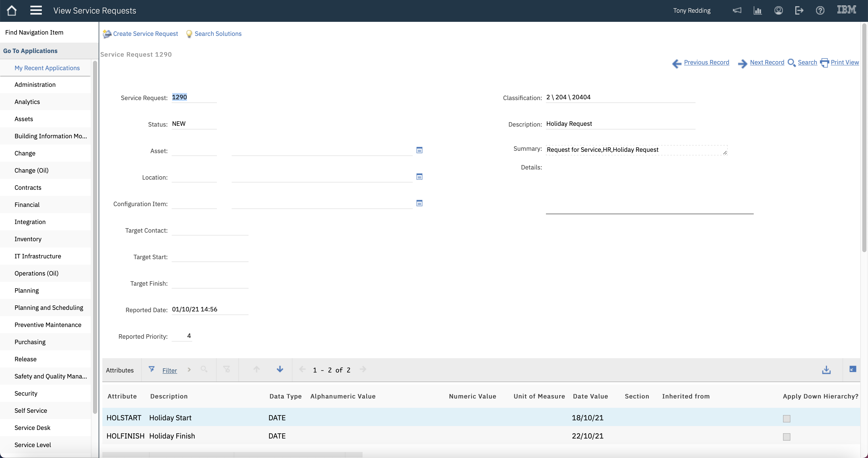Open the bulletin board megaphone icon

point(737,10)
